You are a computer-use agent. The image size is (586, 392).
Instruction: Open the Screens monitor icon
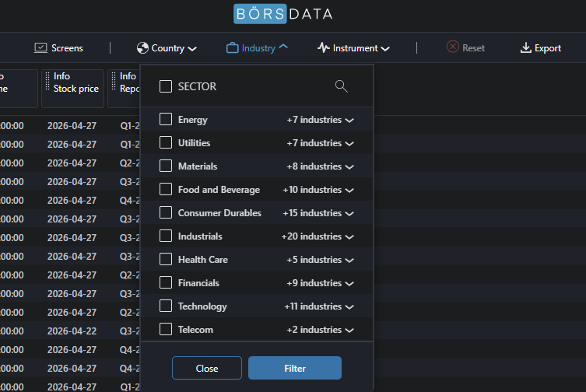pyautogui.click(x=40, y=47)
